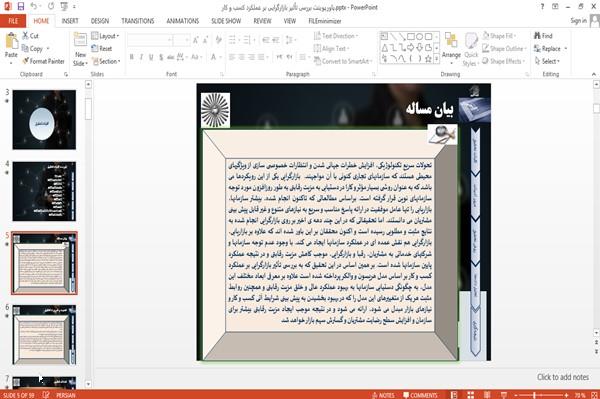This screenshot has width=600, height=399.
Task: Click the Replace button
Action: pos(550,49)
